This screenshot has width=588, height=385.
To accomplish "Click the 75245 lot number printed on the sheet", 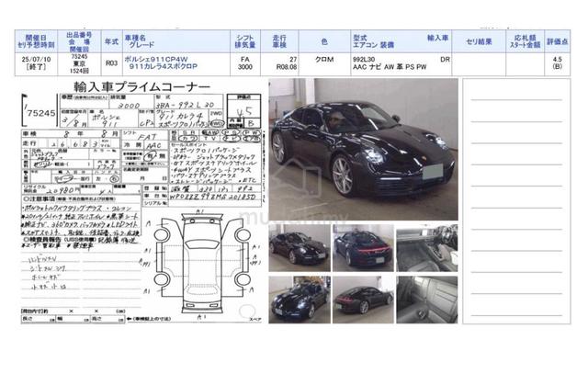I will 40,113.
